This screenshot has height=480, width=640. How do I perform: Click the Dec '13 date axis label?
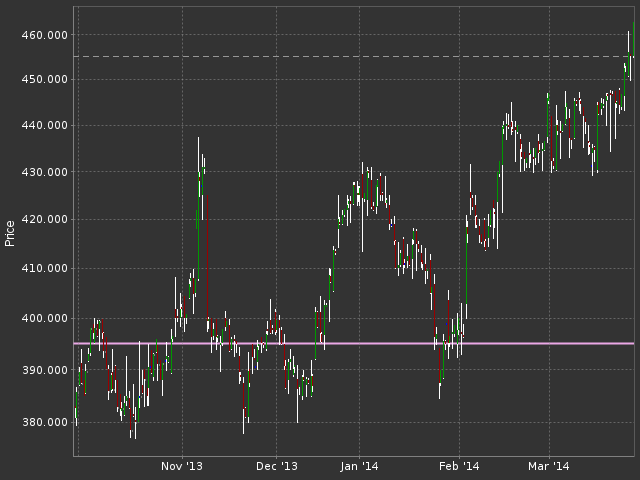(x=277, y=466)
